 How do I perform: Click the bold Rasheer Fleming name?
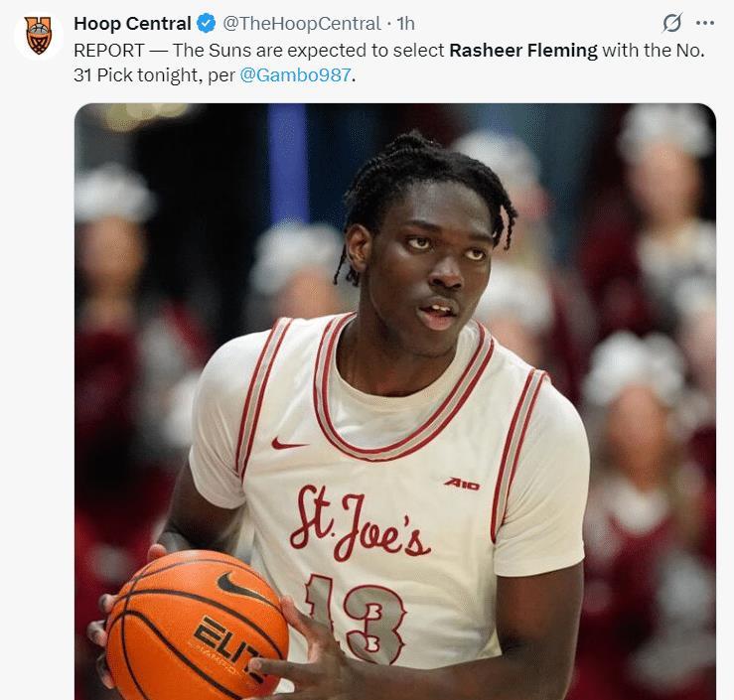tap(523, 50)
